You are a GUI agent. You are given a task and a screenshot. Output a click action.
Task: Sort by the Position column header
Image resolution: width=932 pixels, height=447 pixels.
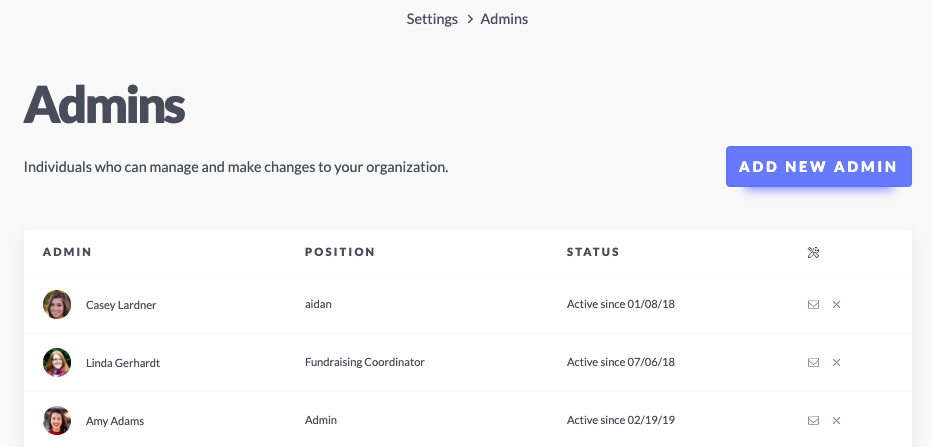click(x=340, y=252)
